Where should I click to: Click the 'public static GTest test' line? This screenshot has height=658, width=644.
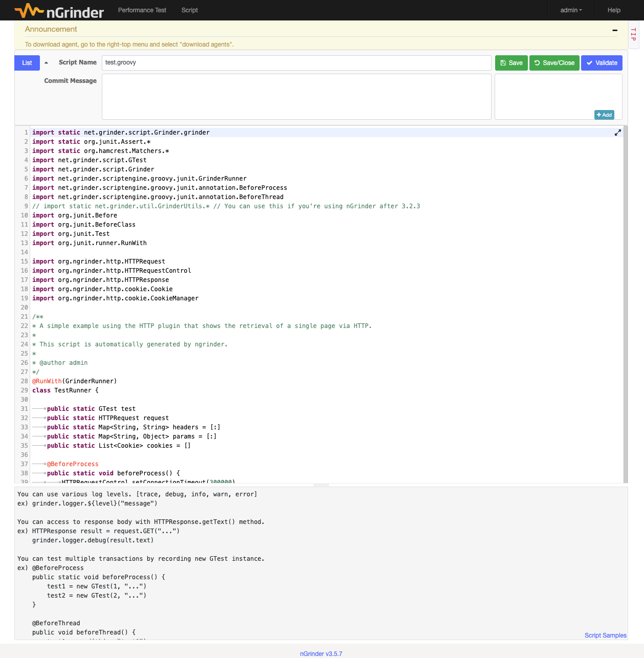click(x=91, y=409)
